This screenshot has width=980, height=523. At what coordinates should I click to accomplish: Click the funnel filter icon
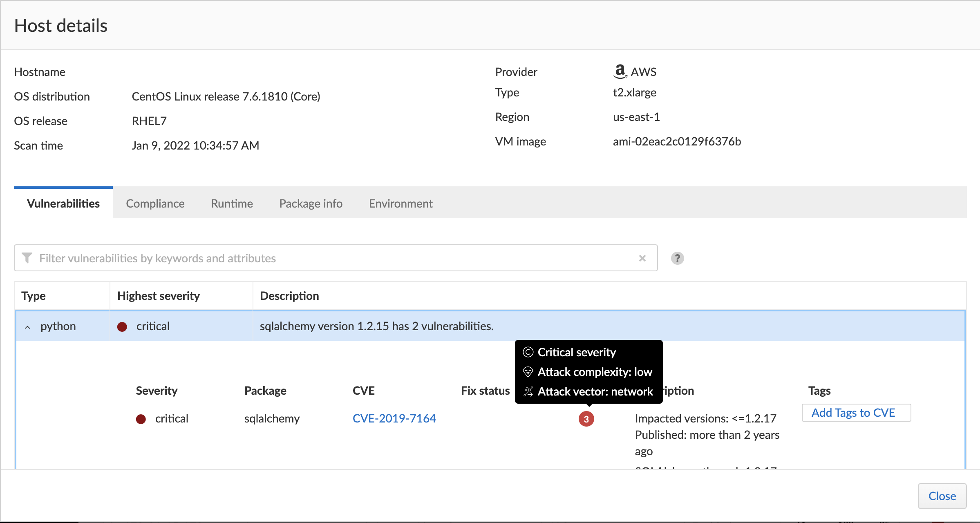[27, 258]
